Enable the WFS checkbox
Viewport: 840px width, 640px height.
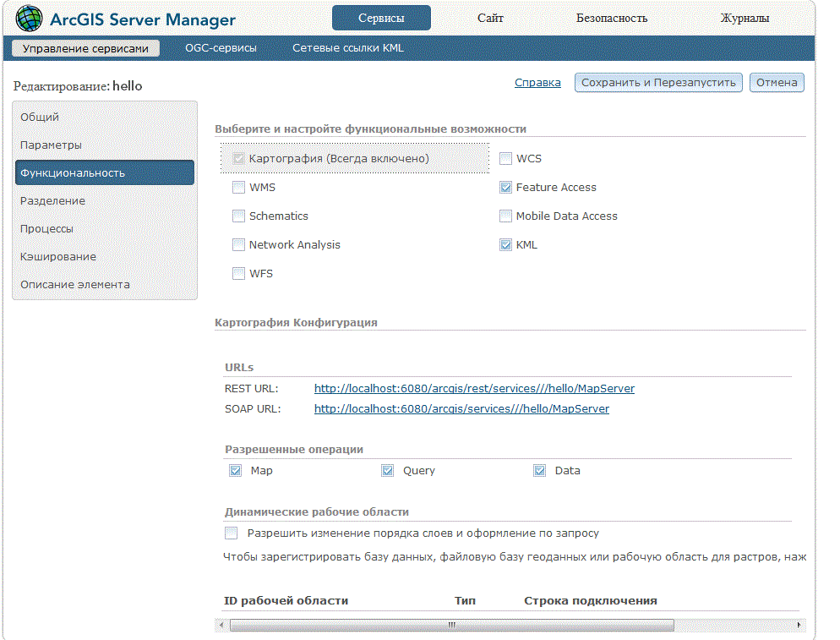click(238, 273)
